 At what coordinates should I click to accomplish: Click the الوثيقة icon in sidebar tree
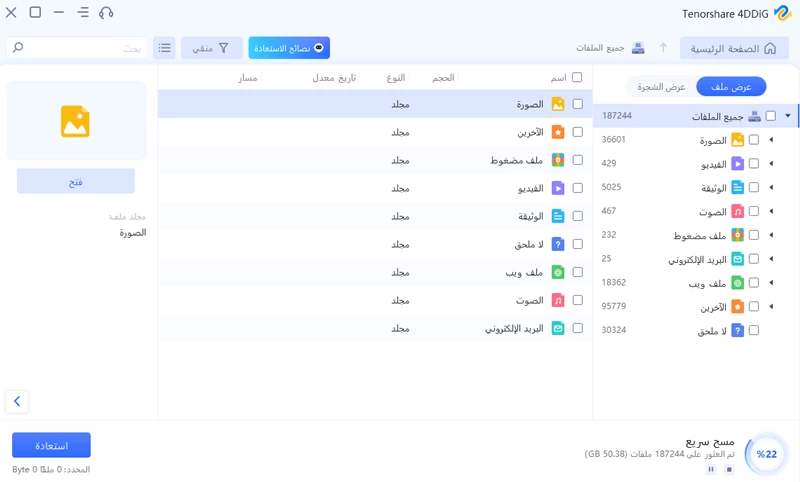[x=738, y=187]
